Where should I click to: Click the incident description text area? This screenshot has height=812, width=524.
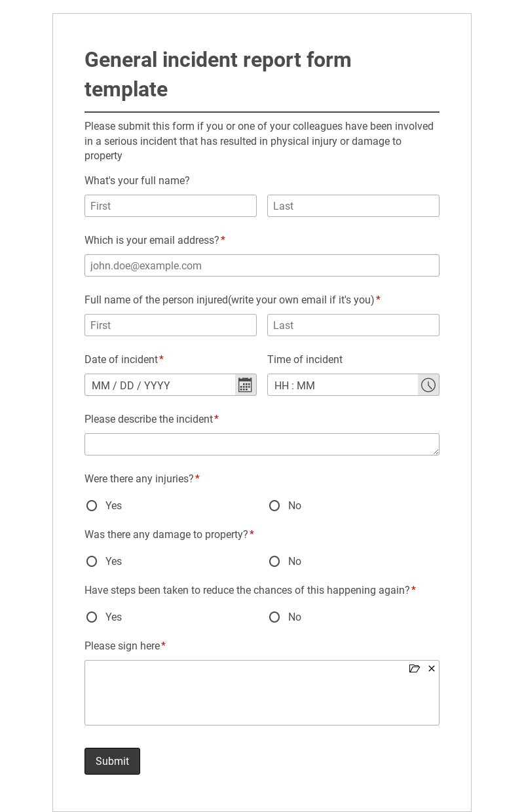(x=262, y=444)
